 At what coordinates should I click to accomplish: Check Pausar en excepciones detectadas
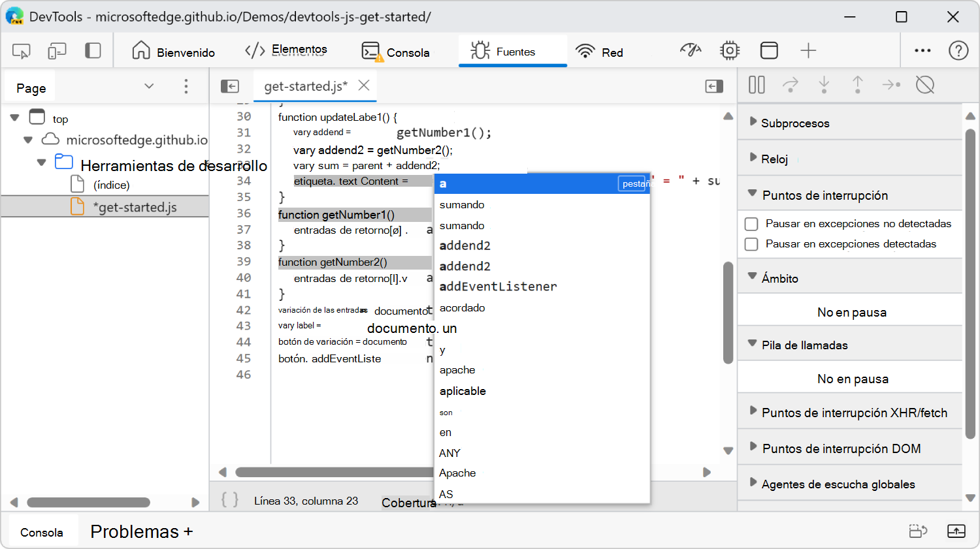751,244
